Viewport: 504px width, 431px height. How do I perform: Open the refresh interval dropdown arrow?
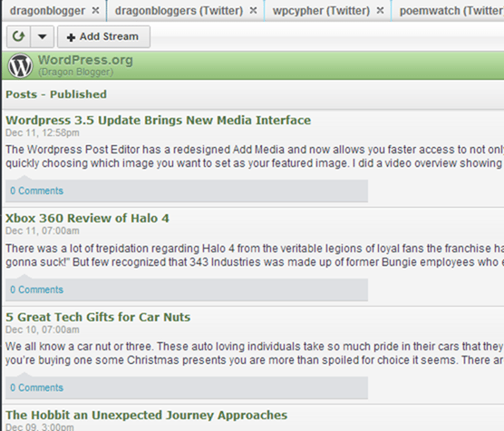click(x=42, y=36)
